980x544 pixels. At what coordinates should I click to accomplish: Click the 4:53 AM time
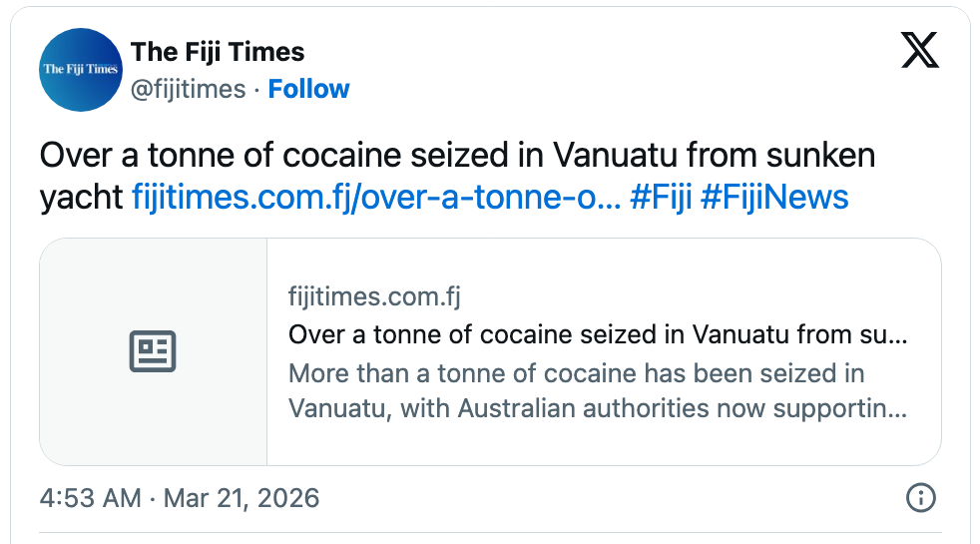pyautogui.click(x=90, y=498)
